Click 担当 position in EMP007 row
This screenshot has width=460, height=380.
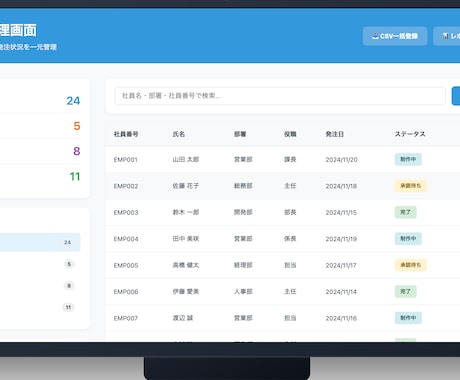coord(290,318)
